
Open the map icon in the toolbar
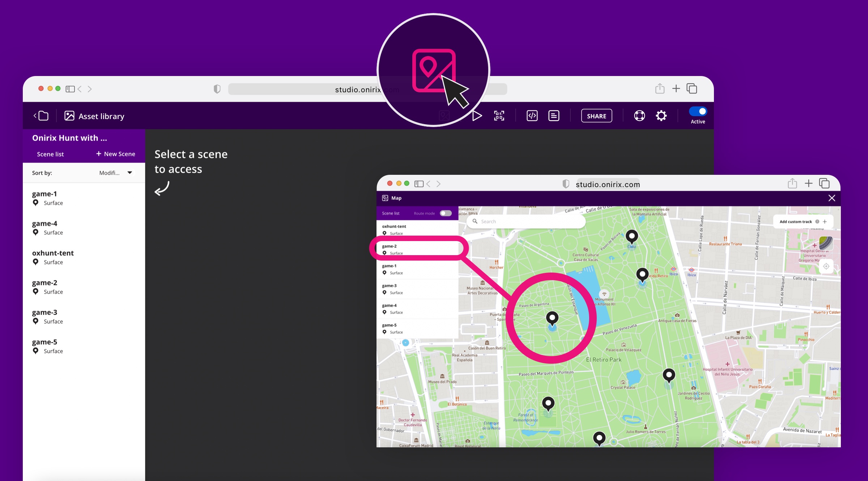444,116
